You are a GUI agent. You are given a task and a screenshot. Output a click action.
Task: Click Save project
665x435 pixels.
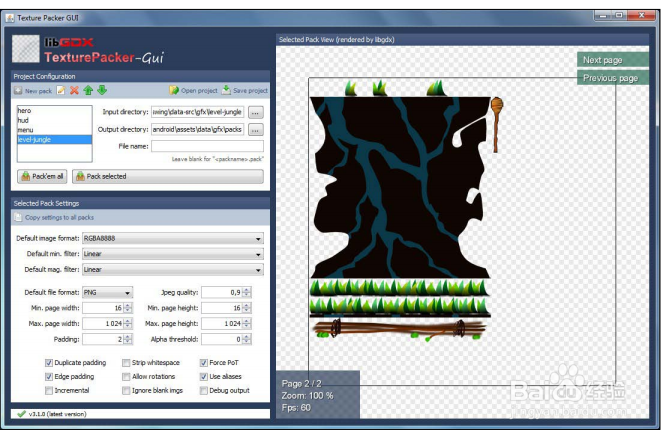245,90
